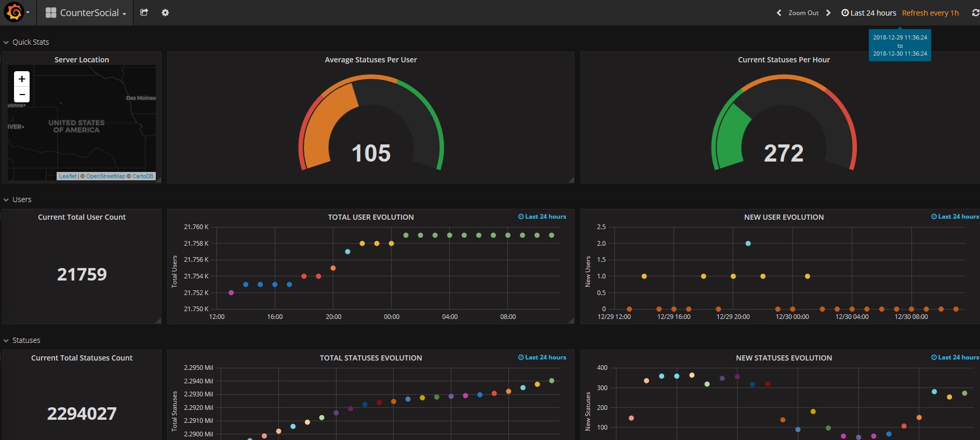The width and height of the screenshot is (980, 440).
Task: Click the share dashboard icon
Action: (x=144, y=12)
